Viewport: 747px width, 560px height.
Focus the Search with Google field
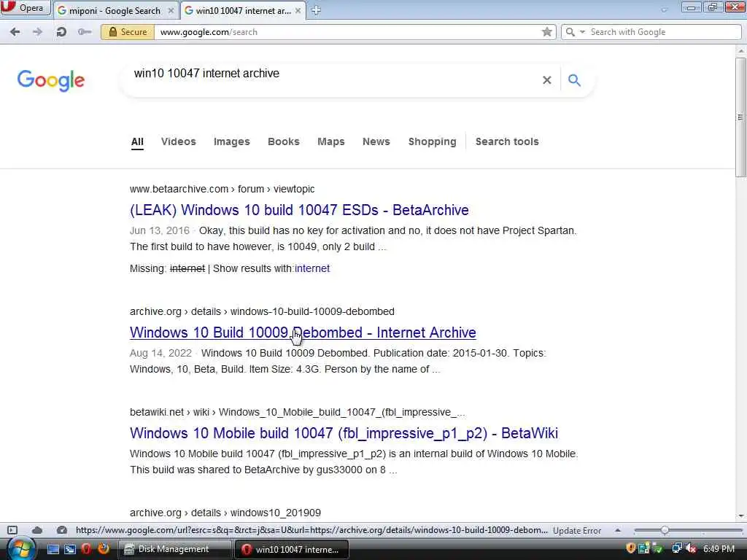point(664,32)
